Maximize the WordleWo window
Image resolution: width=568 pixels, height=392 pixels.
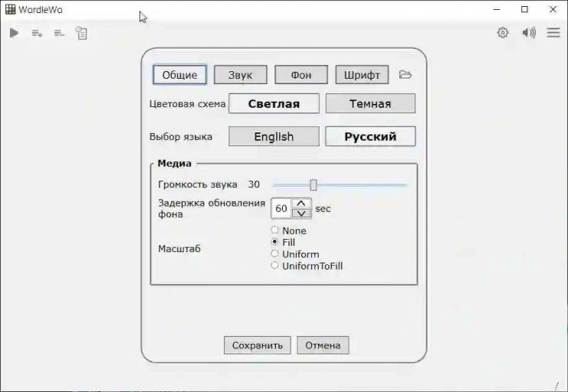click(524, 9)
